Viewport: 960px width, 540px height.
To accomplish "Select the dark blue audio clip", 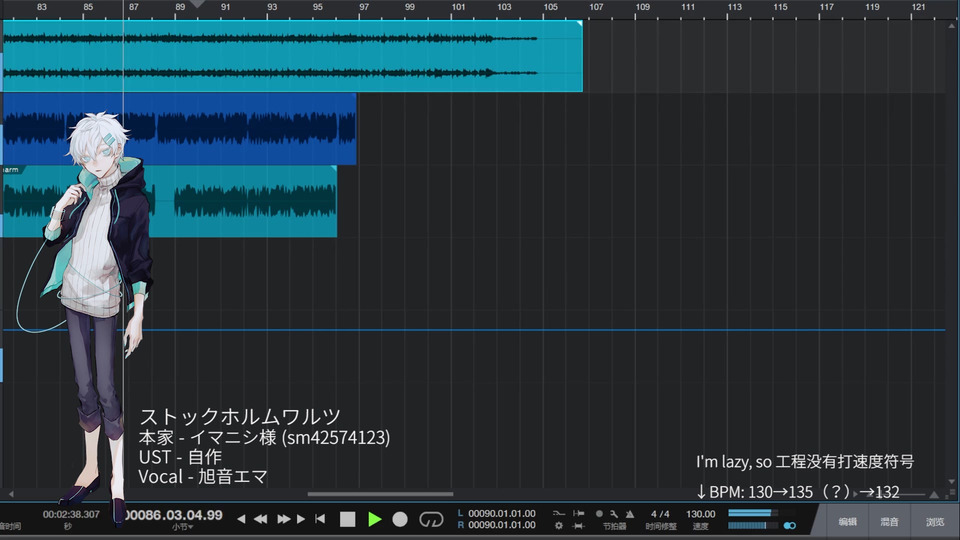I will [x=179, y=129].
